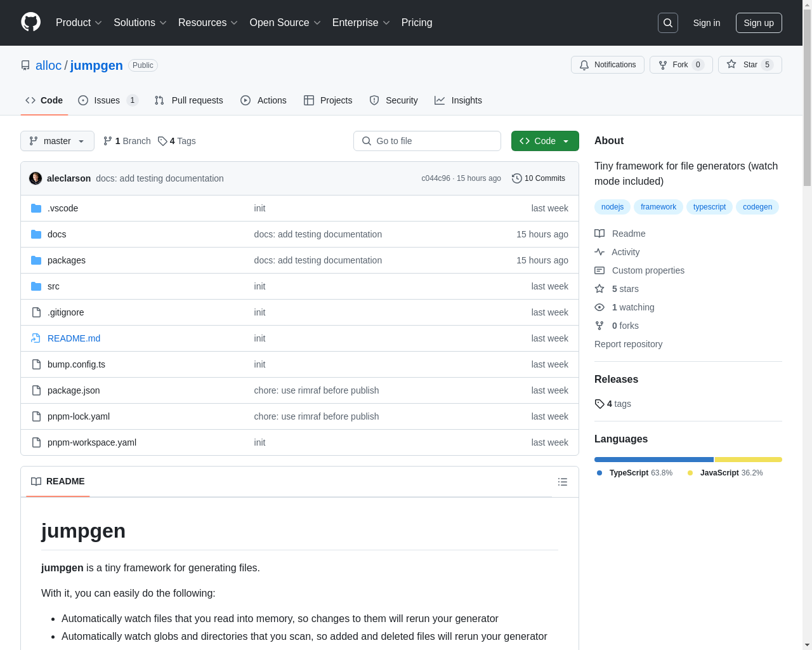The width and height of the screenshot is (812, 650).
Task: Click the packages folder icon
Action: 36,260
